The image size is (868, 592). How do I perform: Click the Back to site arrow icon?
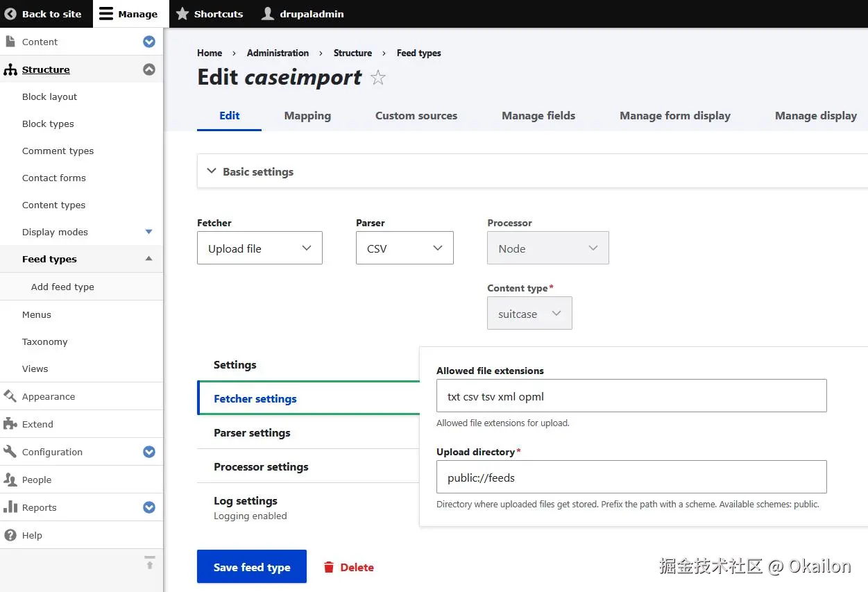coord(10,14)
